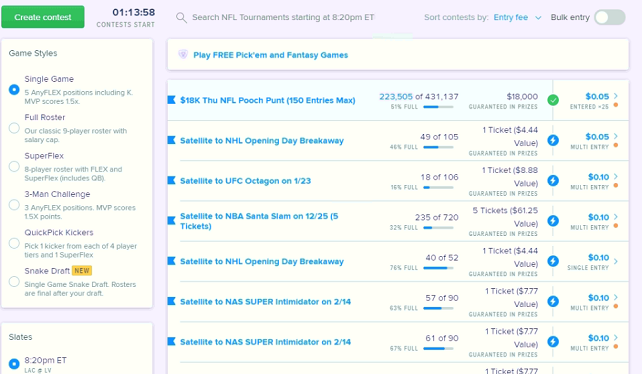Click the search magnifier icon
The width and height of the screenshot is (642, 374).
pyautogui.click(x=181, y=18)
